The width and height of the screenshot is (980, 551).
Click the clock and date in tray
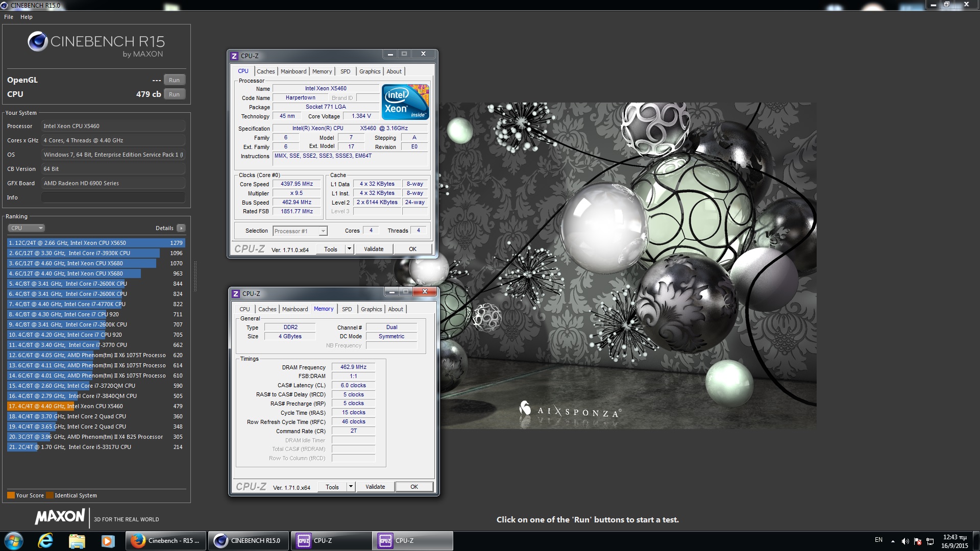point(954,541)
